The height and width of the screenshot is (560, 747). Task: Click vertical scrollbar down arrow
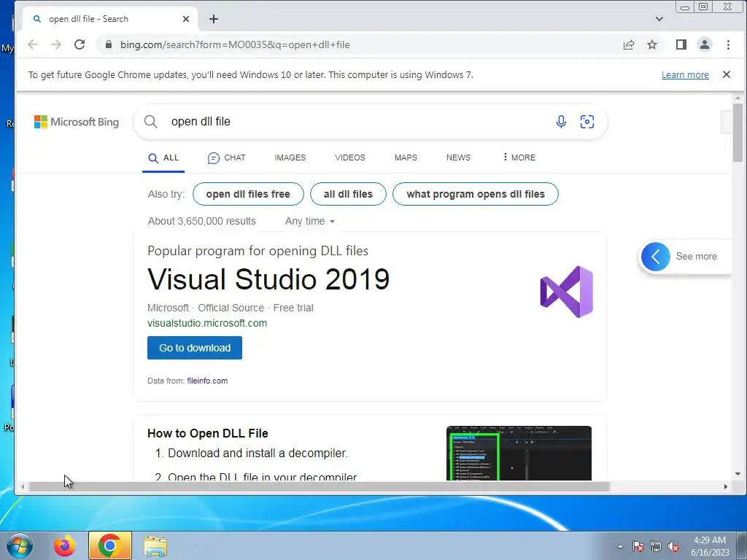pyautogui.click(x=738, y=474)
